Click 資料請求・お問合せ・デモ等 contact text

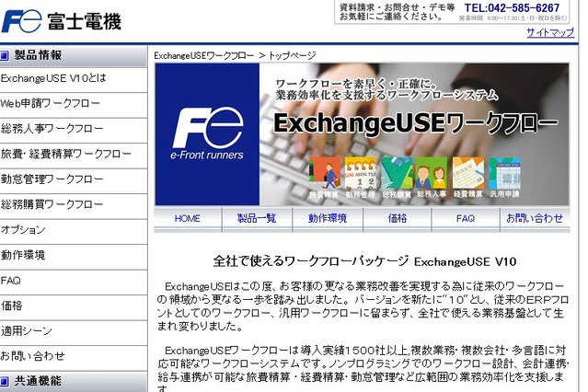click(398, 7)
